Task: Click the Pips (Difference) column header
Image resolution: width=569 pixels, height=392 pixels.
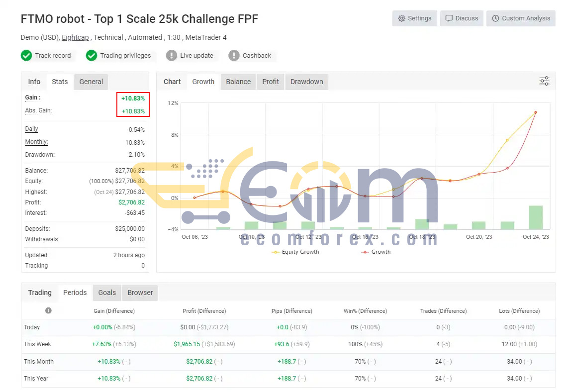Action: (x=292, y=311)
